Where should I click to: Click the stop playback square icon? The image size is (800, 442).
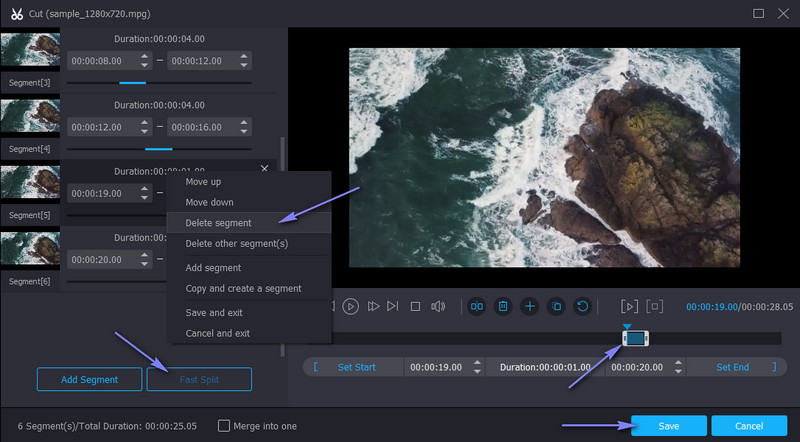(x=415, y=306)
